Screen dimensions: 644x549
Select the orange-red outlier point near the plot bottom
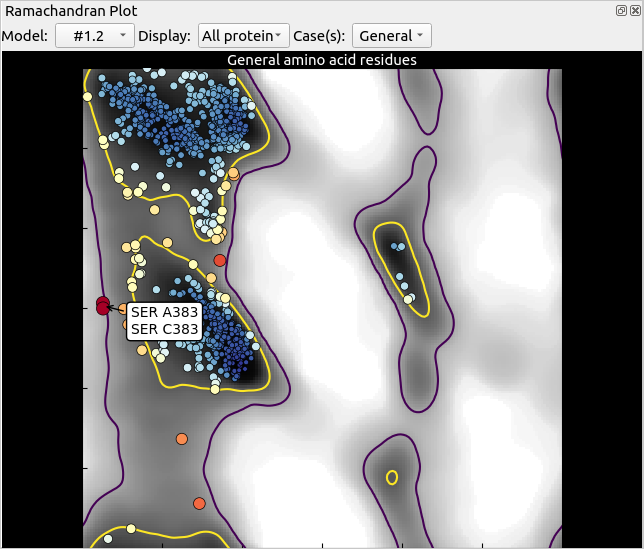click(x=199, y=503)
